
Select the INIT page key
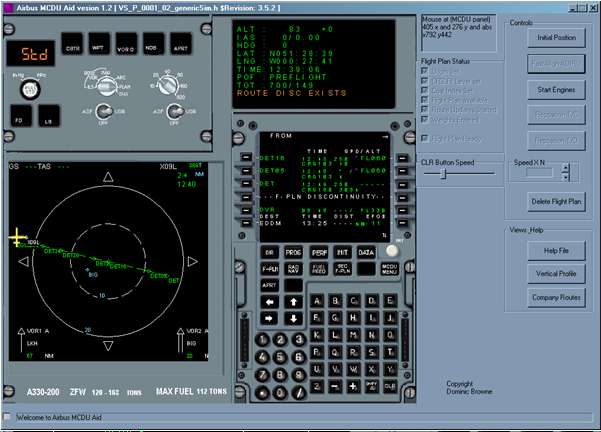point(342,253)
